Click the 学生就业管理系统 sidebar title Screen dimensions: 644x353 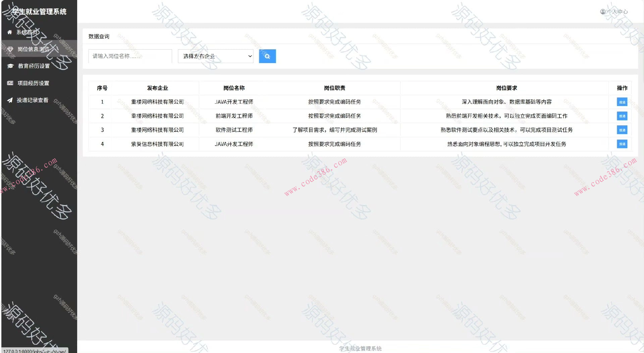tap(39, 12)
